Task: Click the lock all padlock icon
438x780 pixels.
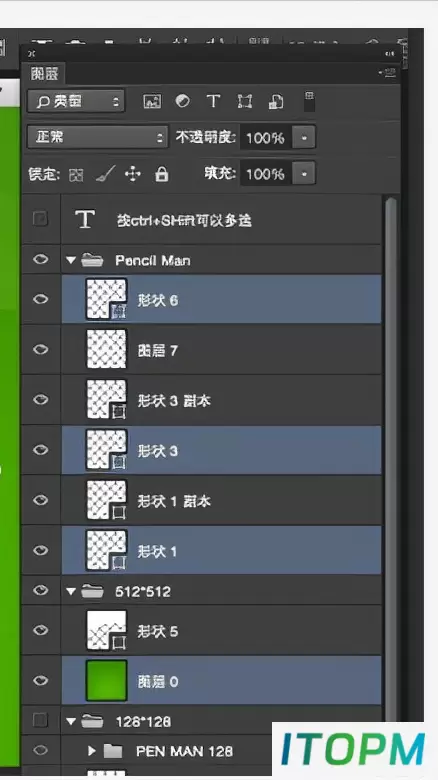Action: pos(162,174)
